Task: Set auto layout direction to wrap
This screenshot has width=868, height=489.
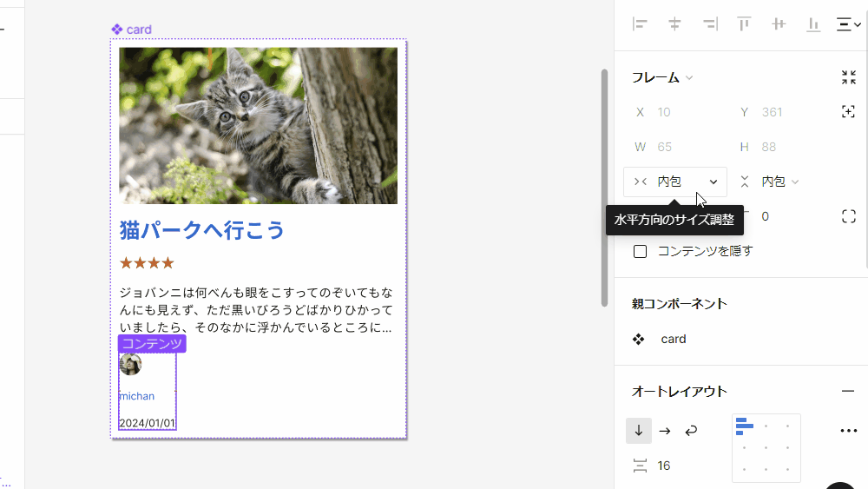Action: coord(691,431)
